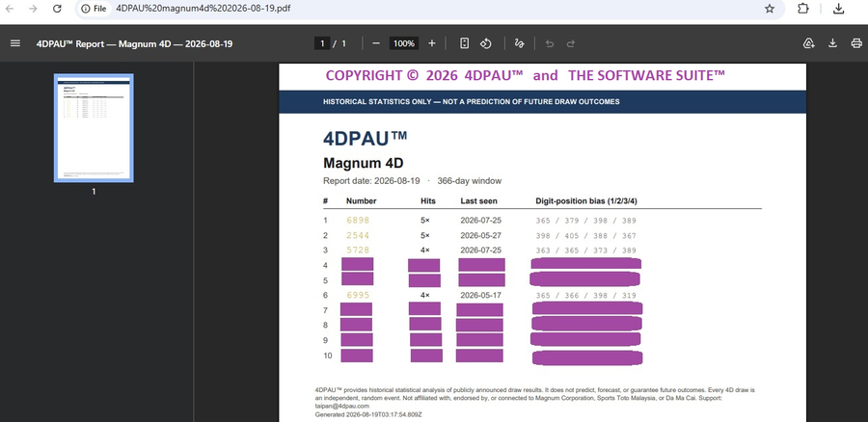
Task: Click the undo annotation arrow
Action: [x=549, y=43]
